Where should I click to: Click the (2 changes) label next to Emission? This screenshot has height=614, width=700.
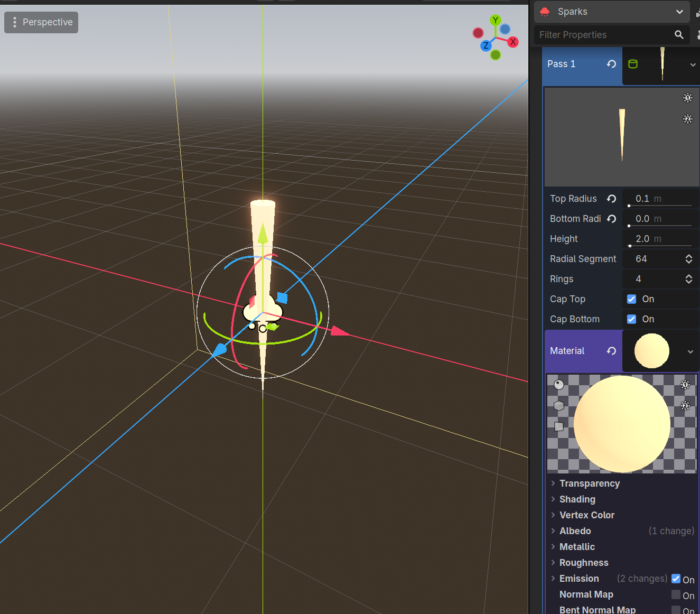click(642, 579)
